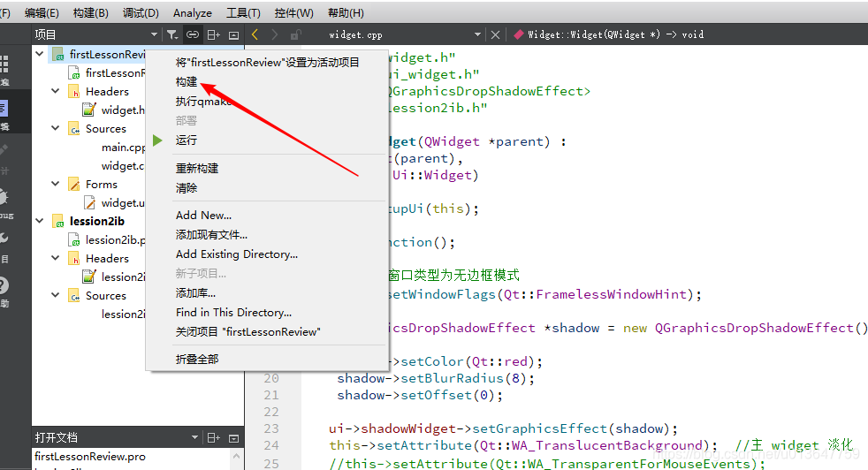The image size is (868, 470).
Task: Collapse Headers under lession2ib
Action: [x=56, y=258]
